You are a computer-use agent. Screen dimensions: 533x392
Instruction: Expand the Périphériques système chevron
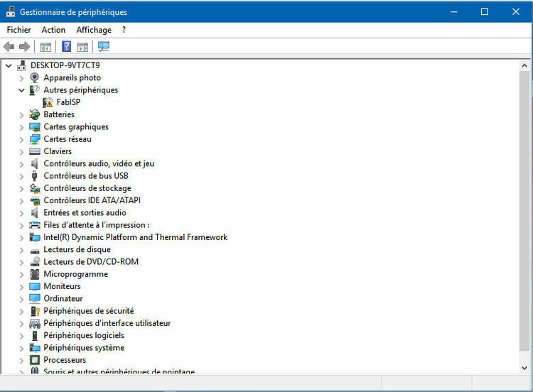pyautogui.click(x=21, y=348)
